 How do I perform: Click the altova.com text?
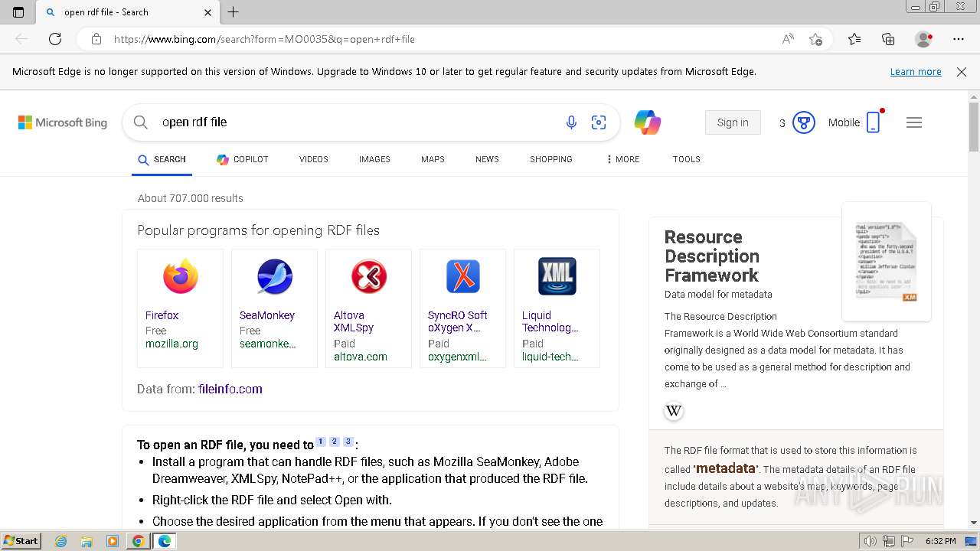pos(361,357)
